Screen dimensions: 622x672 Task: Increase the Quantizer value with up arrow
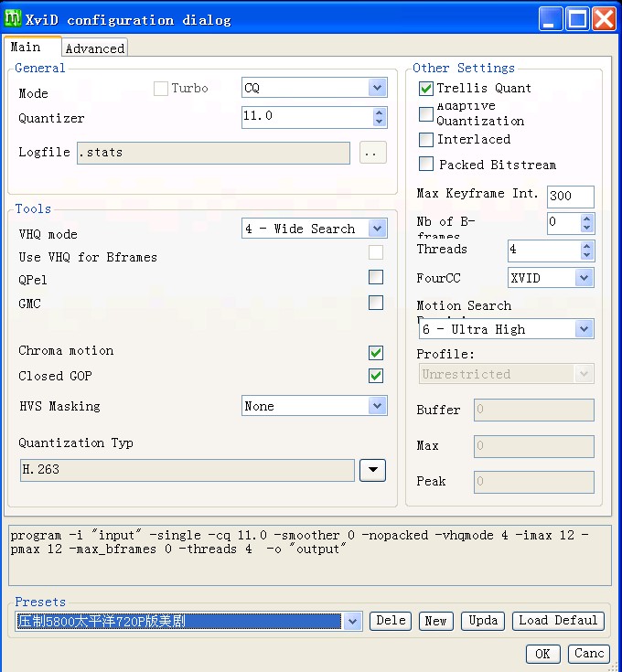(380, 112)
